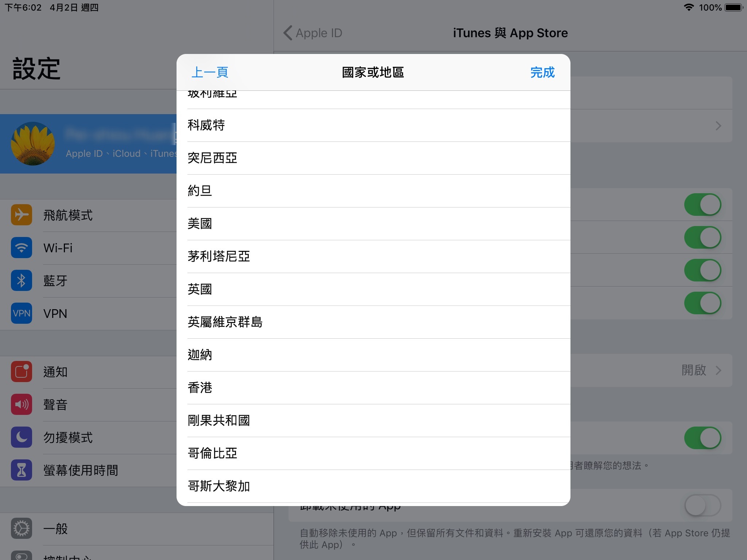Expand the row chevron next to 開啟
The height and width of the screenshot is (560, 747).
(718, 370)
